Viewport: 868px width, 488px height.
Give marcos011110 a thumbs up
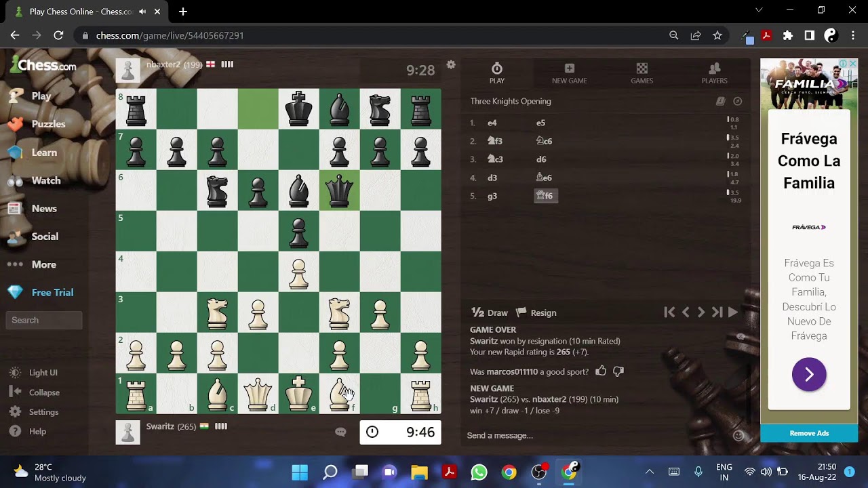point(601,371)
